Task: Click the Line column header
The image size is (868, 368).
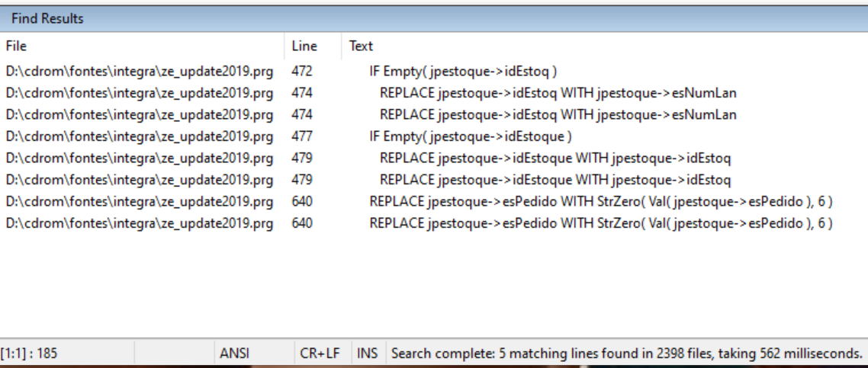Action: 304,46
